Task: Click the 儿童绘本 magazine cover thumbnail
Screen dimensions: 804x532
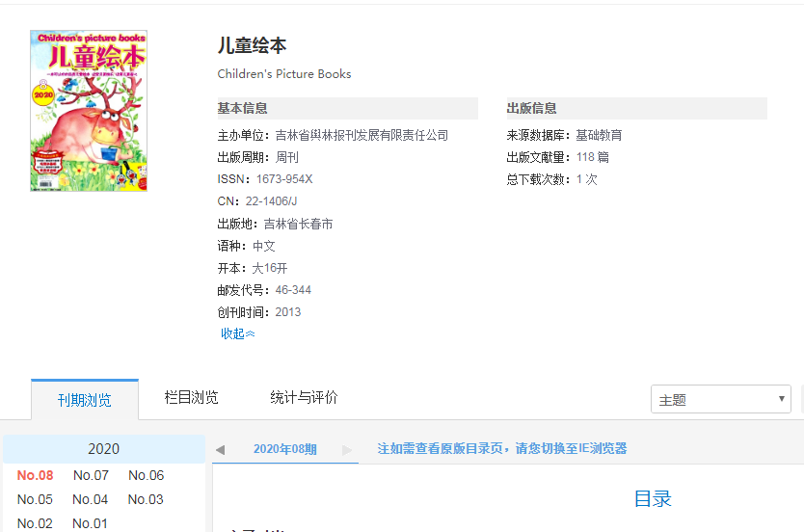Action: click(89, 110)
